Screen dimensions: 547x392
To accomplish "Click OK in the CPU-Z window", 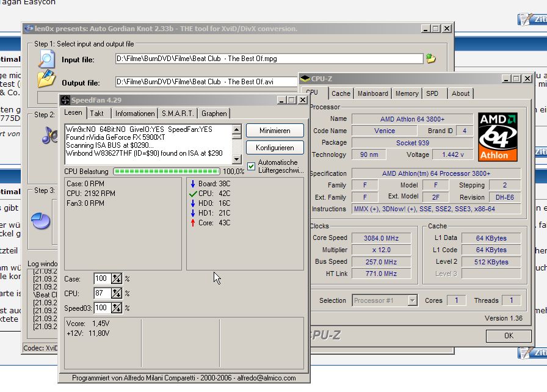I will [508, 336].
